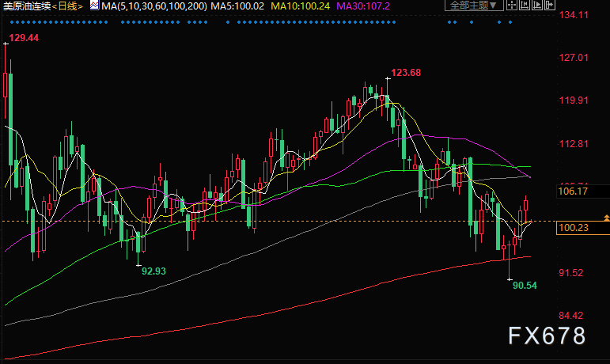Image resolution: width=610 pixels, height=364 pixels.
Task: Click the MA(5,10,30,60,100,200) parameter label
Action: click(154, 6)
